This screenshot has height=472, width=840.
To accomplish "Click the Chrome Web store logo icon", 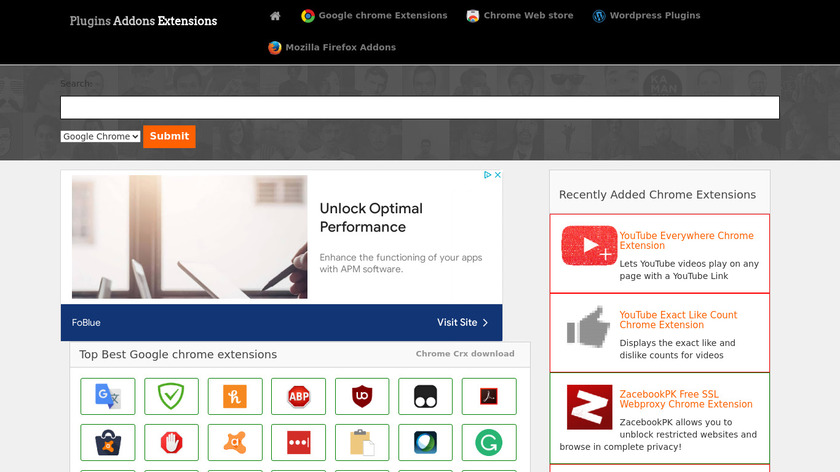I will (x=472, y=16).
